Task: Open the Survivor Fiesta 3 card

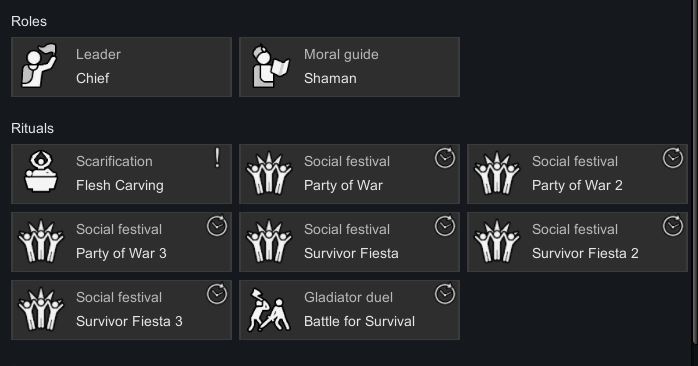Action: tap(122, 310)
